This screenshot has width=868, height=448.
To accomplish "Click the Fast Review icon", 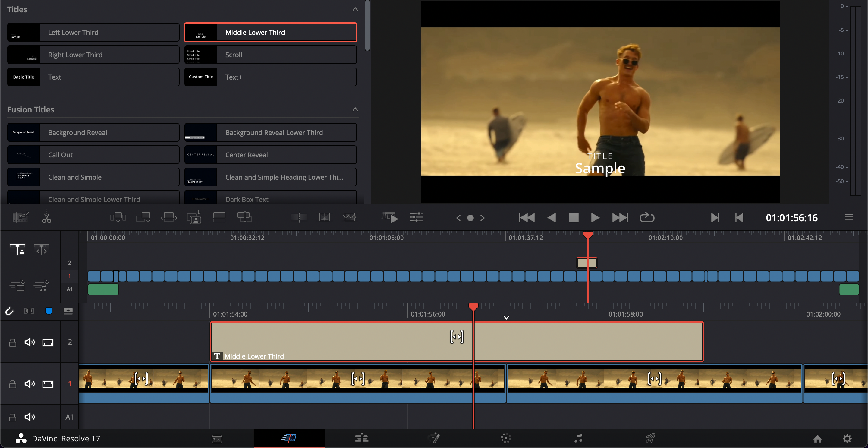I will [390, 217].
